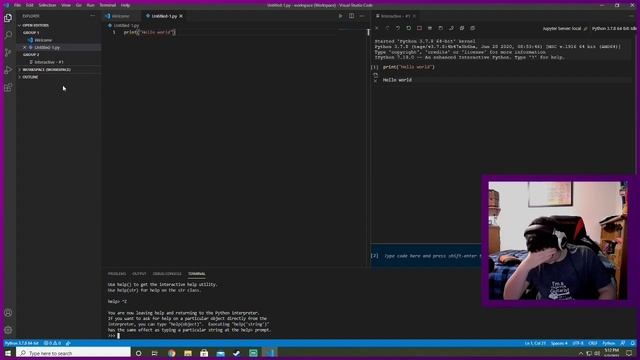Click Spaces: 4 indentation in status bar

point(559,343)
